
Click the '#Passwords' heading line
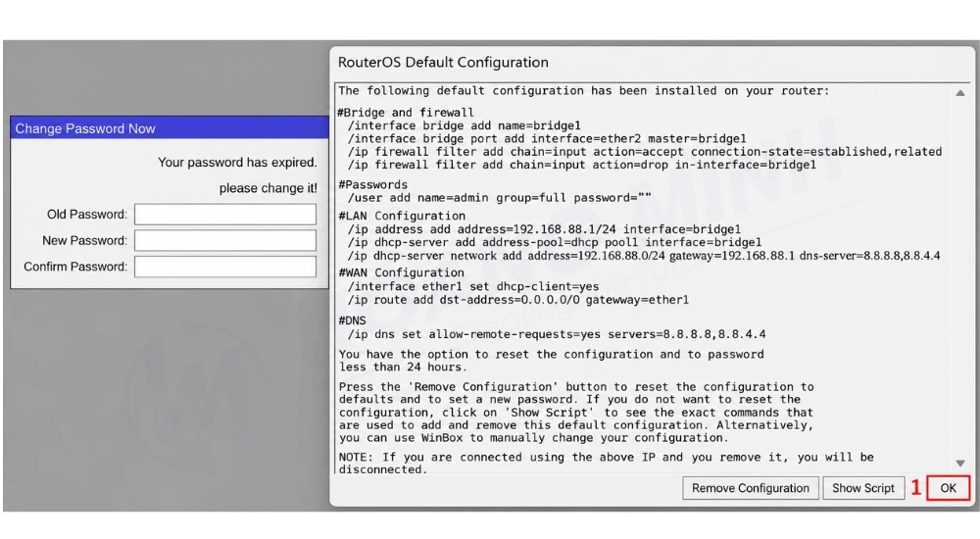(x=373, y=184)
